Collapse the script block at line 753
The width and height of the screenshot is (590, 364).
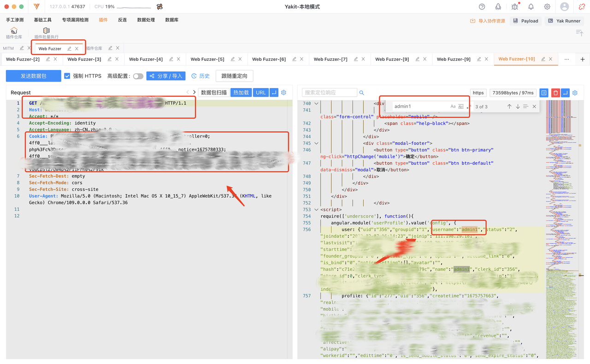[317, 210]
